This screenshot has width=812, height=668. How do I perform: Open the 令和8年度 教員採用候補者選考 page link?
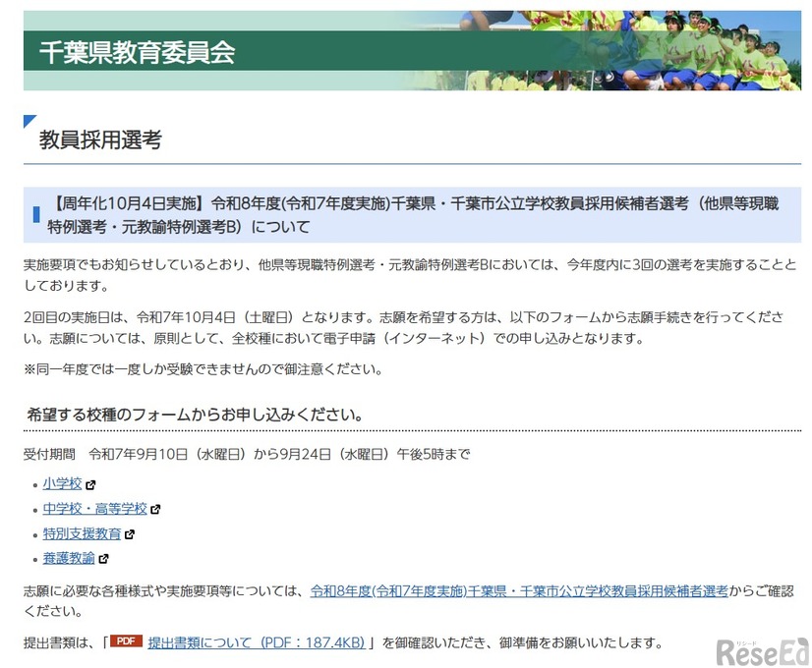point(519,591)
